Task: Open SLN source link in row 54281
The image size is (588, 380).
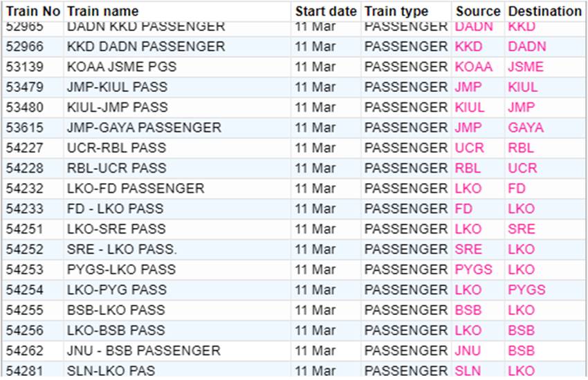Action: pos(468,371)
